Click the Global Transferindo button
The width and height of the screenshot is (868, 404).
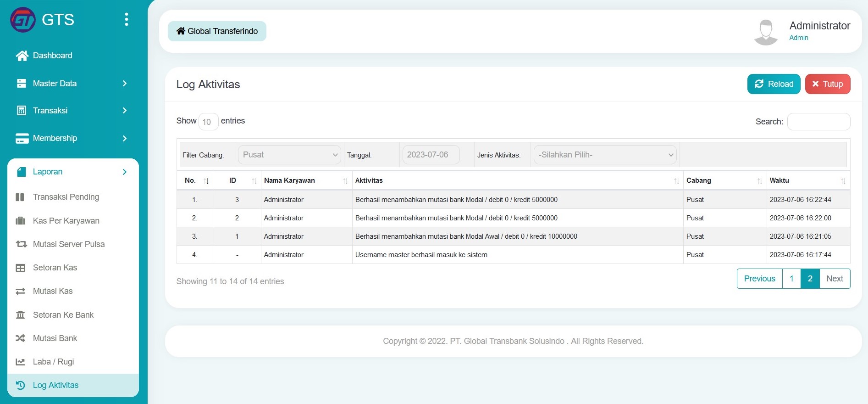click(x=217, y=31)
